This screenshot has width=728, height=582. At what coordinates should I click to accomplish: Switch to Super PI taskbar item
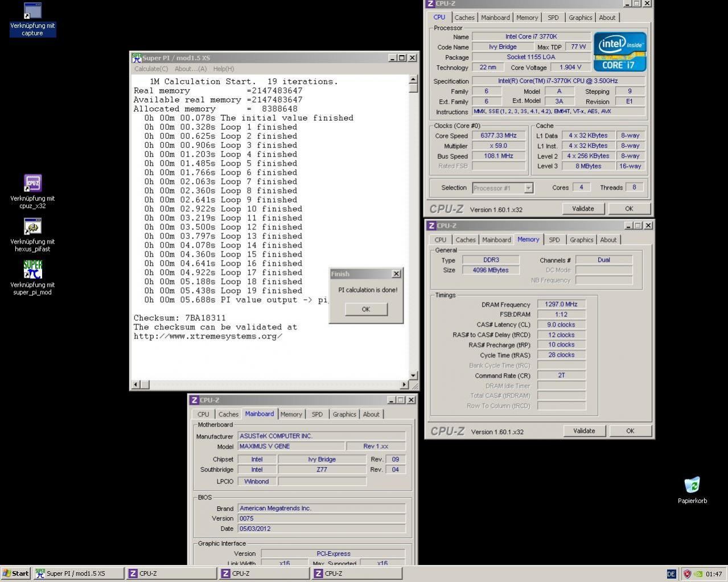pyautogui.click(x=78, y=573)
